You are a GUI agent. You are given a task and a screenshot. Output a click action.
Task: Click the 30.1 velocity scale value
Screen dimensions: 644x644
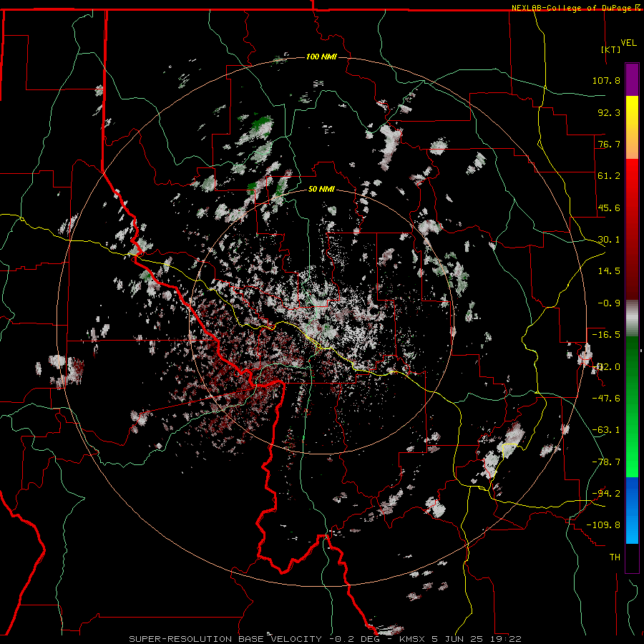click(609, 240)
